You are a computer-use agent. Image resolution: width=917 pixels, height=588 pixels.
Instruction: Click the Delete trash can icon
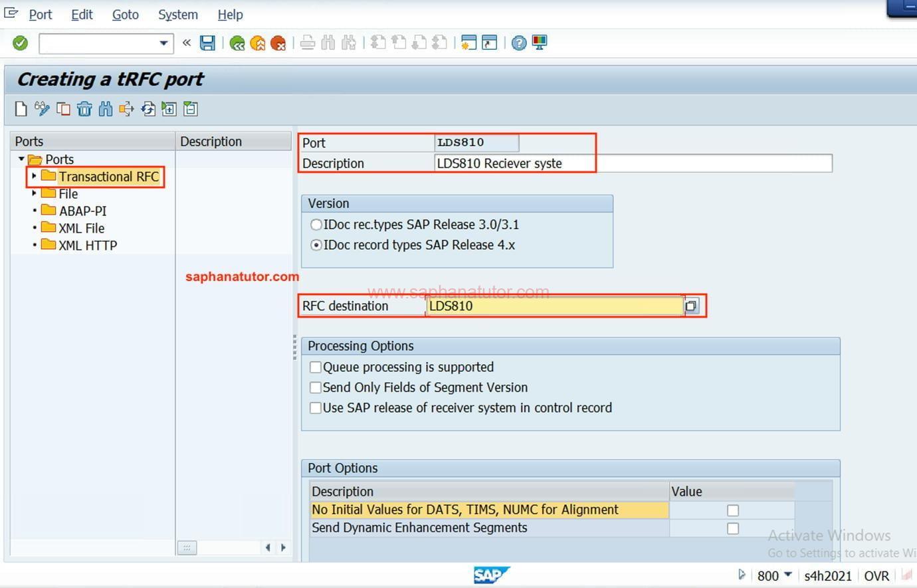pos(84,109)
